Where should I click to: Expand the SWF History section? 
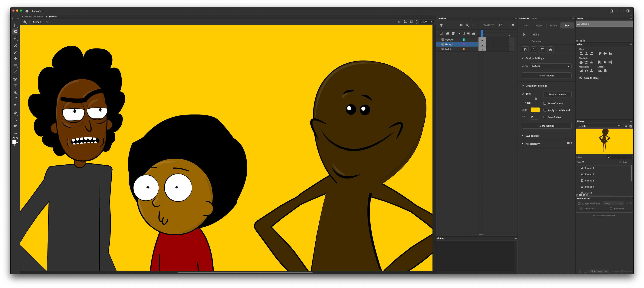tap(532, 136)
